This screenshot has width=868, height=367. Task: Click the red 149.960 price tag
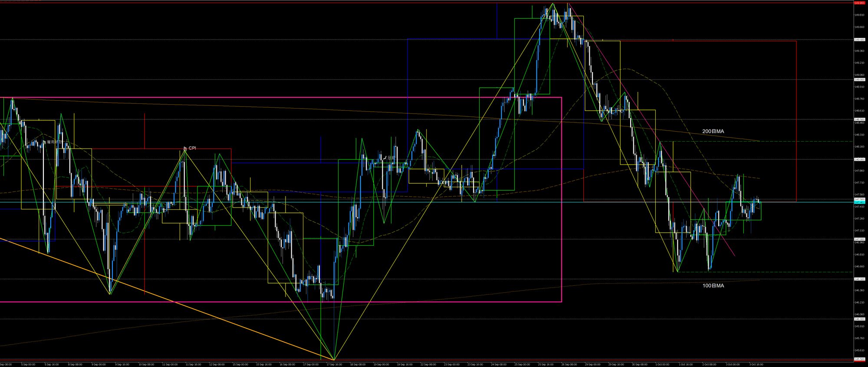859,3
